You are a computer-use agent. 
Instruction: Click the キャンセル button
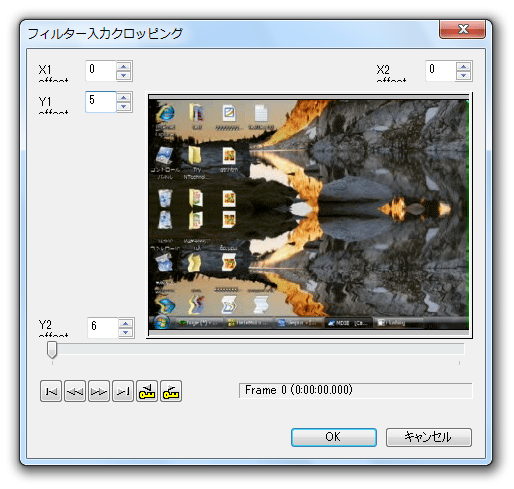pos(429,437)
